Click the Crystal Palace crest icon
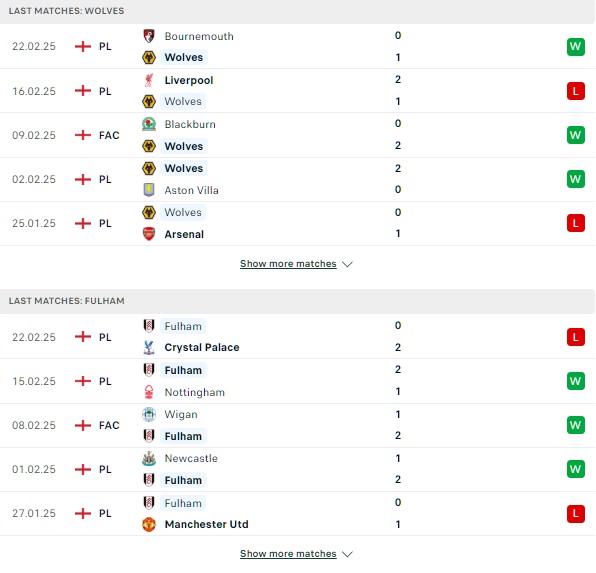Image resolution: width=596 pixels, height=573 pixels. click(x=149, y=347)
